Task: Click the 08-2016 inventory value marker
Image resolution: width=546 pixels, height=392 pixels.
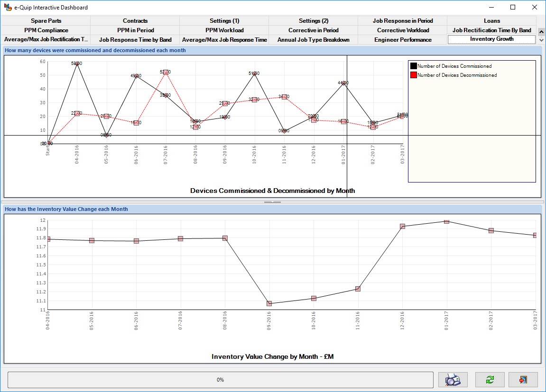Action: (225, 238)
